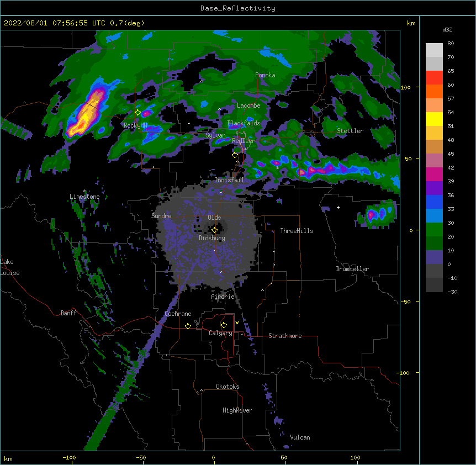476x465 pixels.
Task: Click the -50 tick on the vertical km axis
Action: [x=405, y=302]
